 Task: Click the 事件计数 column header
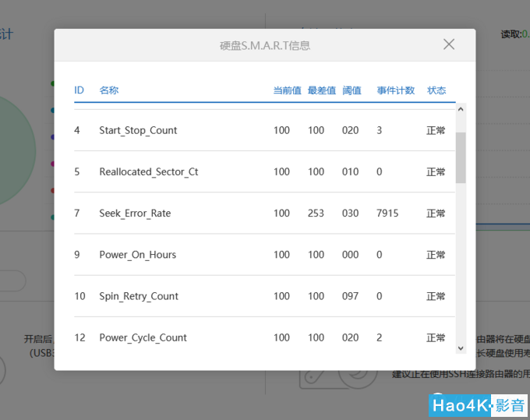tap(395, 90)
